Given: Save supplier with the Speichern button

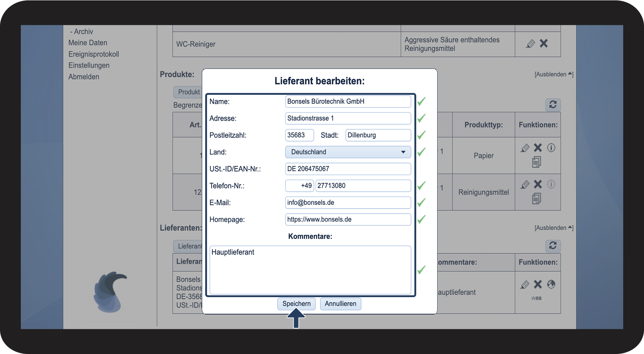Looking at the screenshot, I should click(x=296, y=304).
